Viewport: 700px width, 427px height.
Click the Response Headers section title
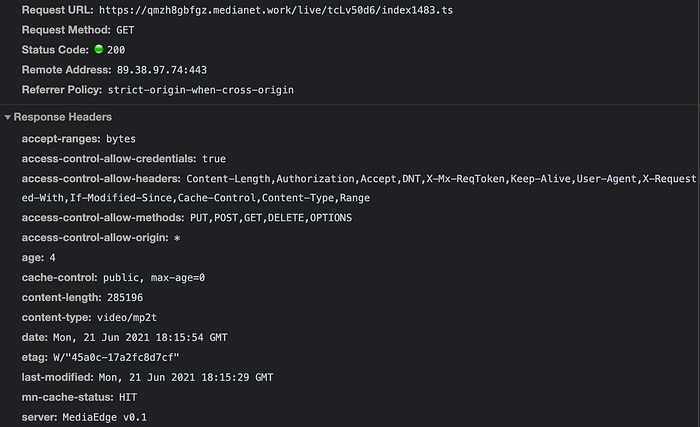62,117
